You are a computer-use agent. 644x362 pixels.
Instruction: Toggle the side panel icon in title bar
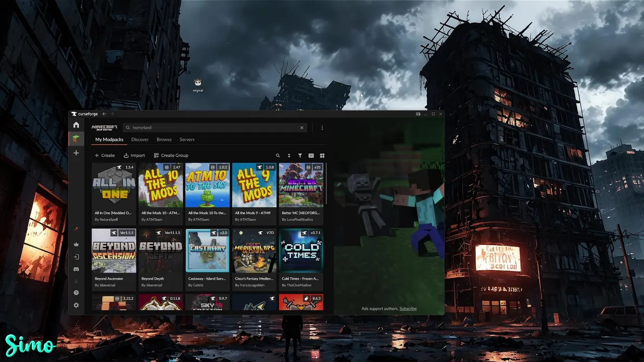pyautogui.click(x=418, y=114)
